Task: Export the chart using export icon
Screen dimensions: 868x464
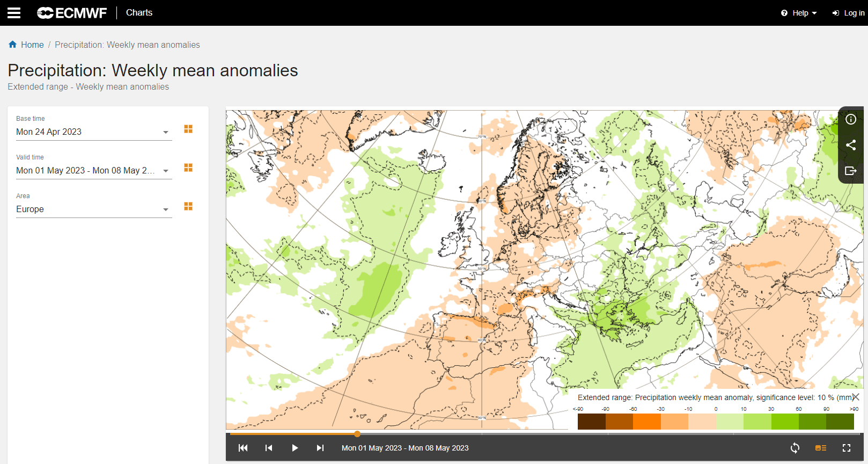Action: tap(851, 171)
